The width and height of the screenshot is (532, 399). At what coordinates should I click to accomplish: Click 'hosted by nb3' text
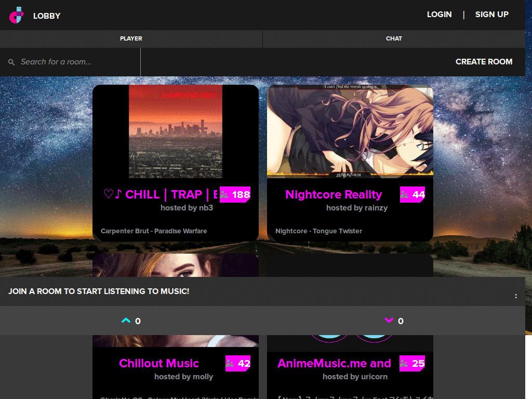pyautogui.click(x=187, y=208)
